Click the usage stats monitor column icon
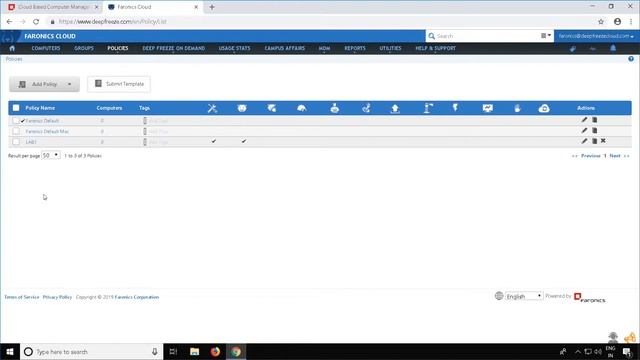Image resolution: width=640 pixels, height=360 pixels. click(x=487, y=108)
